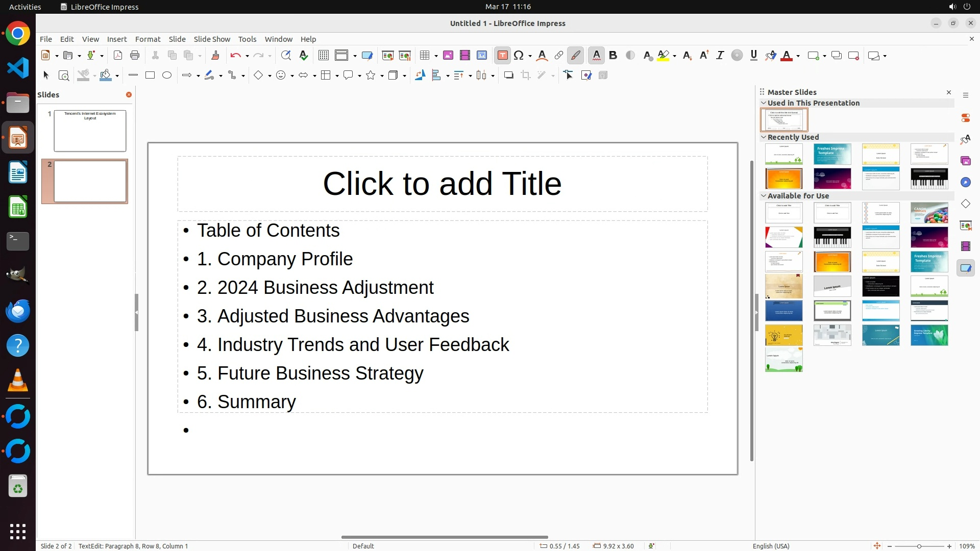The width and height of the screenshot is (980, 551).
Task: Toggle Bold text formatting
Action: [x=613, y=56]
